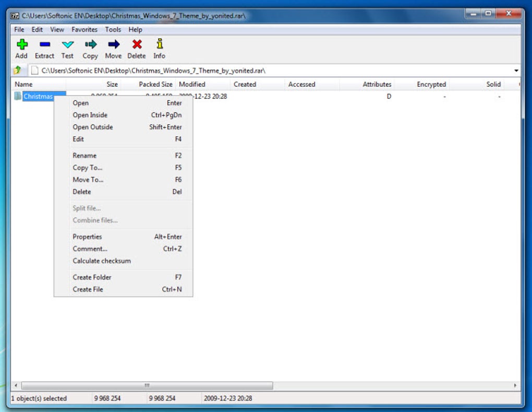Pick Calculate checksum from context menu
This screenshot has width=532, height=412.
[x=102, y=261]
